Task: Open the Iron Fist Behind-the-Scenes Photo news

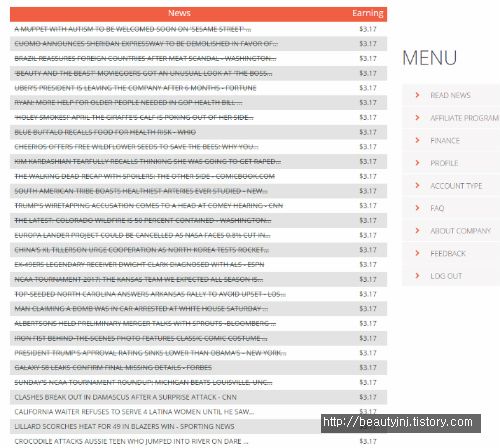Action: coord(141,338)
